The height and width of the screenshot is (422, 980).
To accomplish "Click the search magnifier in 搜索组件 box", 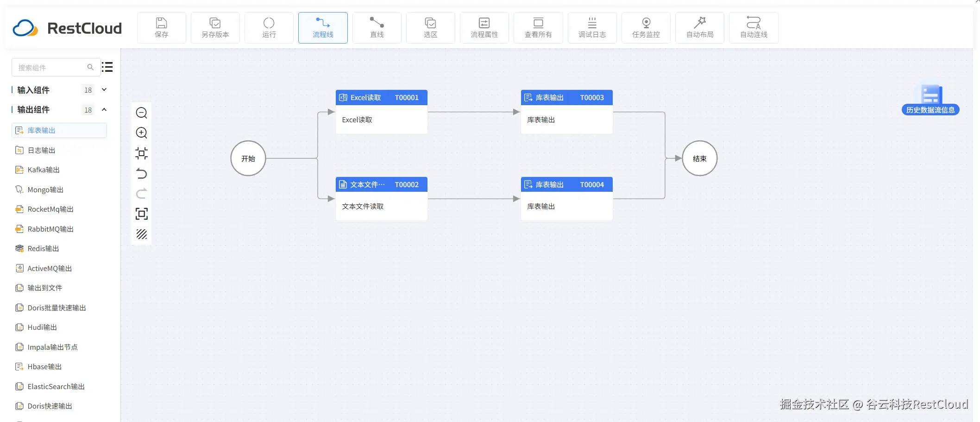I will coord(90,67).
